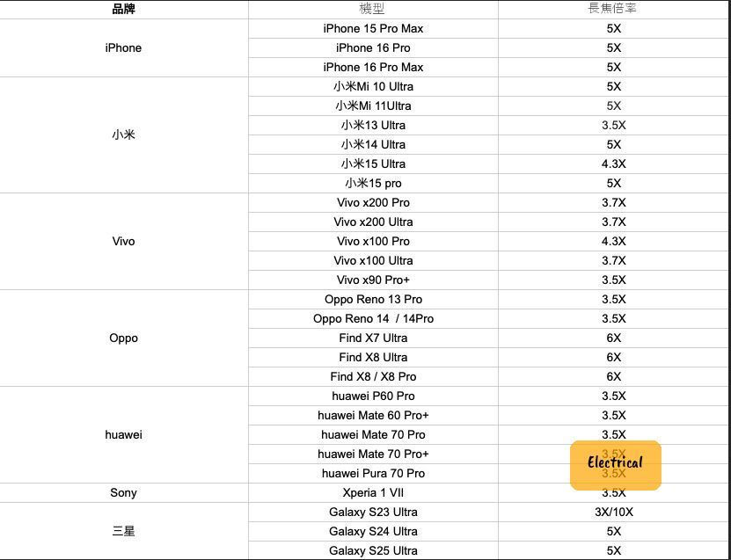
Task: Click the yellow Electrical badge
Action: point(615,464)
